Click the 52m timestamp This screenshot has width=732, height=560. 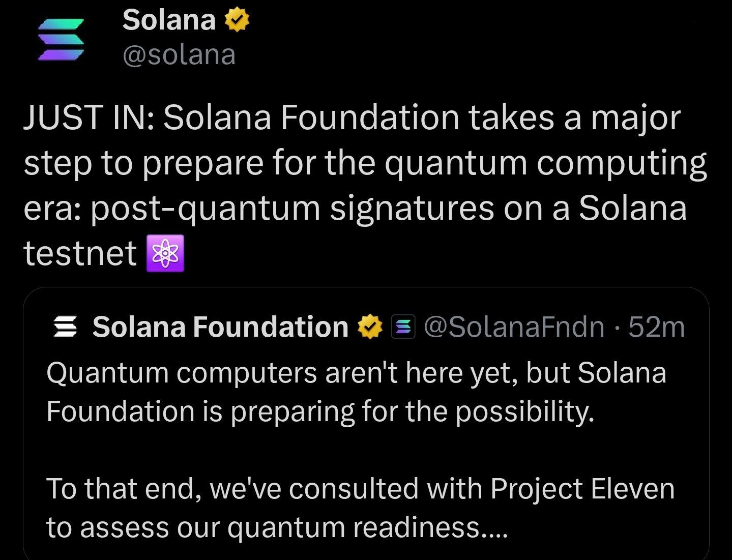[657, 327]
